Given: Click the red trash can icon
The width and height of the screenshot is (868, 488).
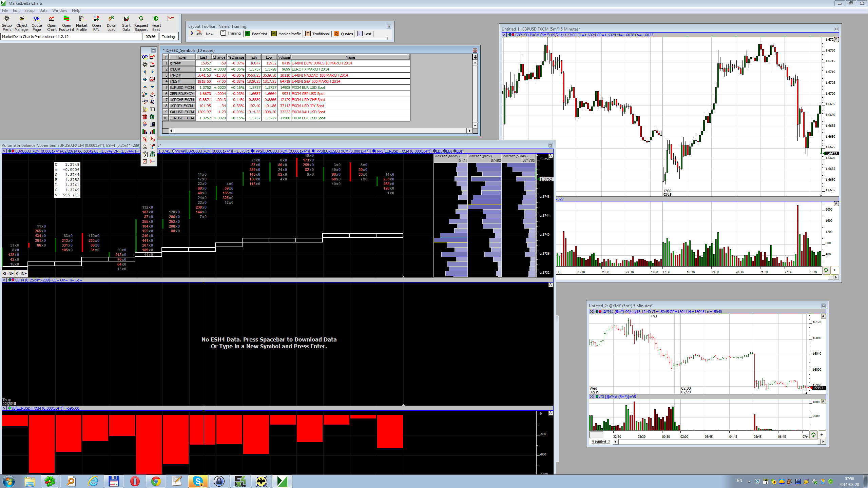Looking at the screenshot, I should (x=145, y=117).
